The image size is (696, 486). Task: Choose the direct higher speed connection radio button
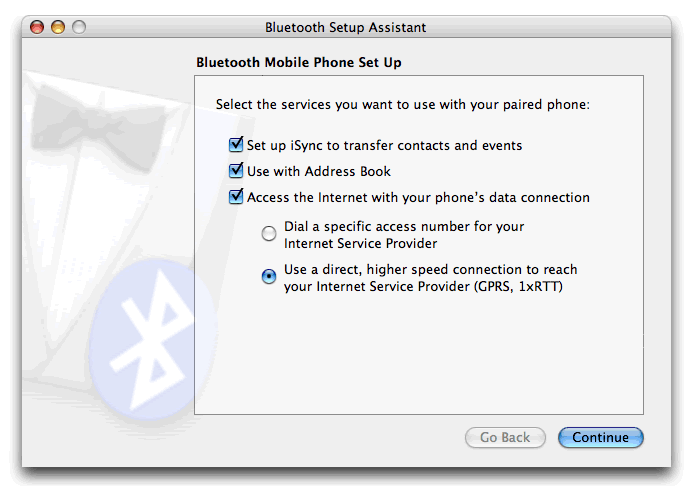269,277
